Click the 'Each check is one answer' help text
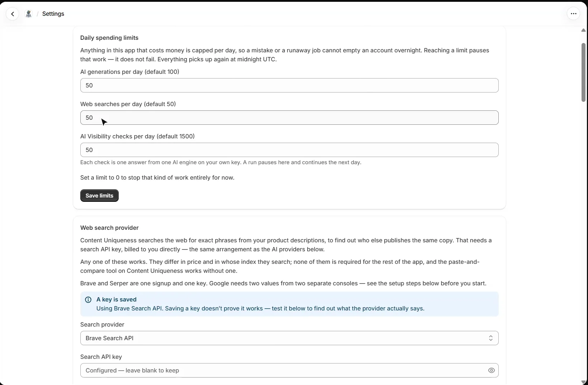This screenshot has width=588, height=385. (x=221, y=162)
